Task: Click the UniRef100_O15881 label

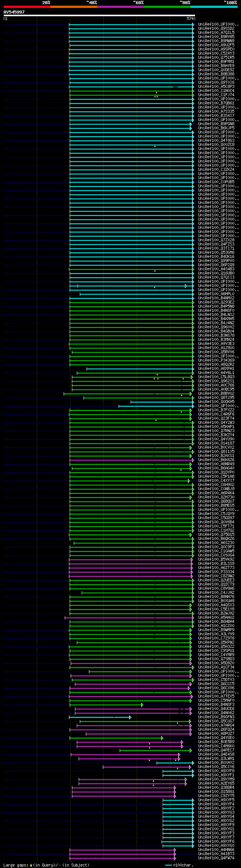Action: pyautogui.click(x=216, y=791)
